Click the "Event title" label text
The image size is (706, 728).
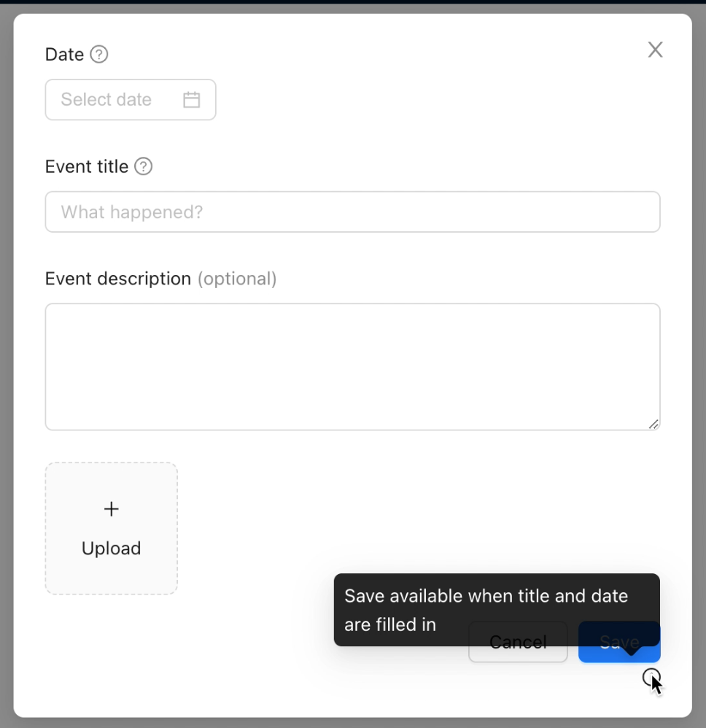(86, 167)
